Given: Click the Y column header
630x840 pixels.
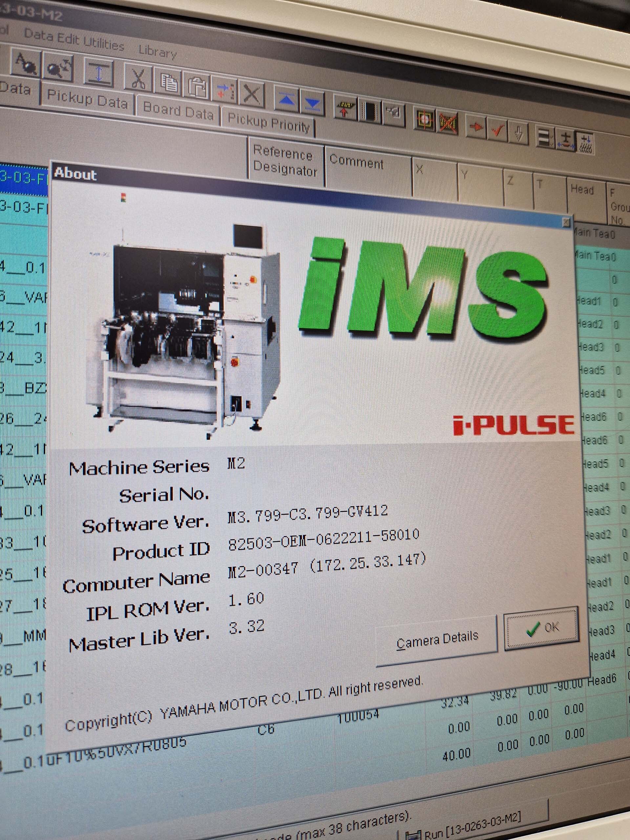Looking at the screenshot, I should point(479,182).
